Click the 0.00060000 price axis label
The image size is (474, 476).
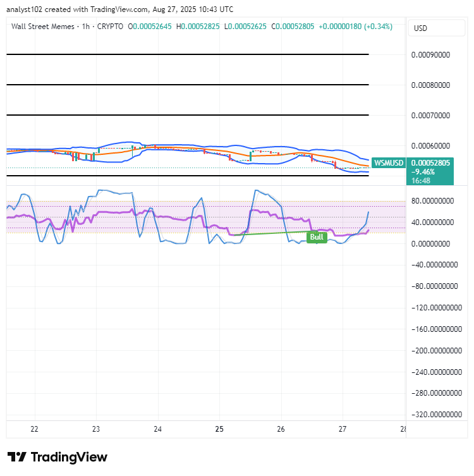tap(430, 146)
